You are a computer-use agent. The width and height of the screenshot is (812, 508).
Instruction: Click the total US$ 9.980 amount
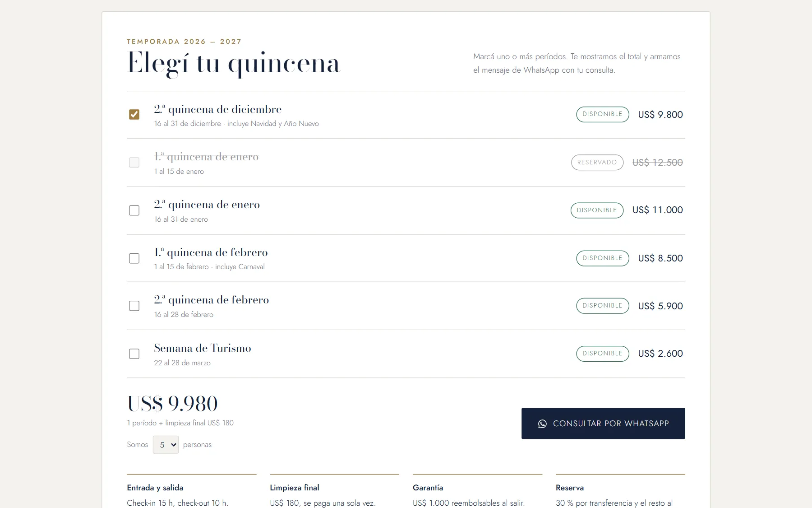tap(172, 403)
